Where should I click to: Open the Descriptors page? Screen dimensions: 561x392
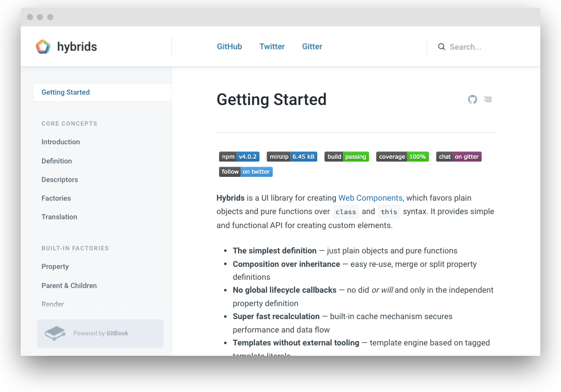point(60,179)
